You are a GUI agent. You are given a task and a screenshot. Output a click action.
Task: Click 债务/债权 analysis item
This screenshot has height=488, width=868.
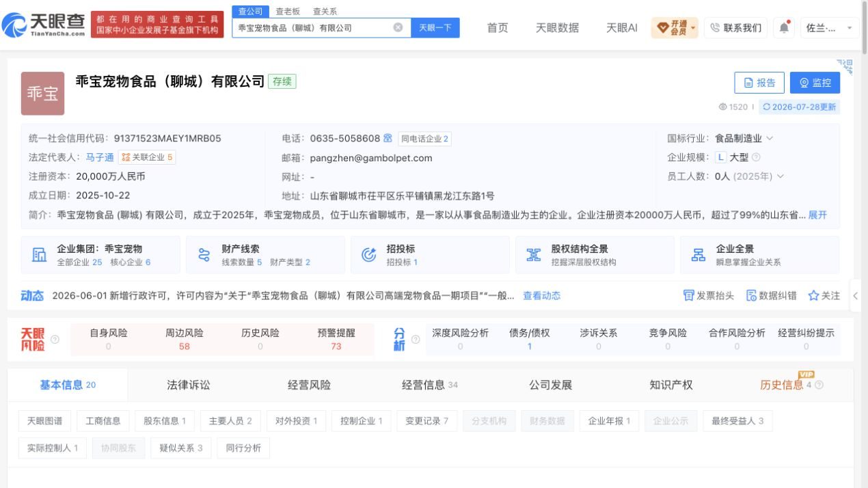point(530,339)
